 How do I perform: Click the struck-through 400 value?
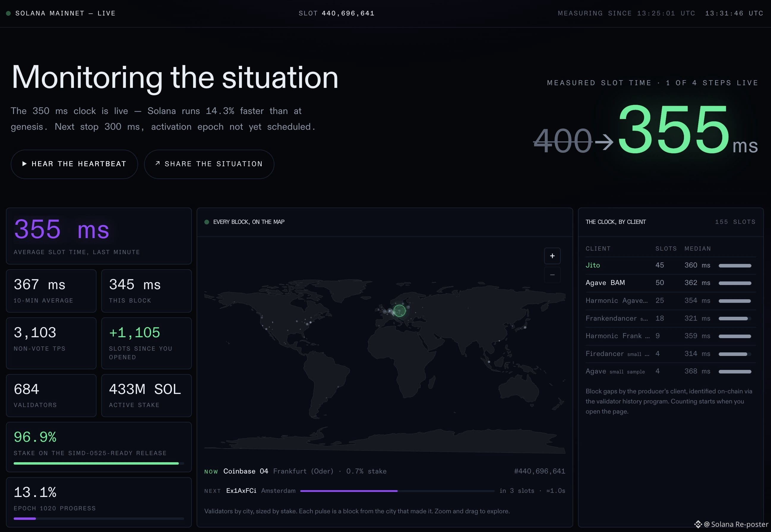point(563,141)
